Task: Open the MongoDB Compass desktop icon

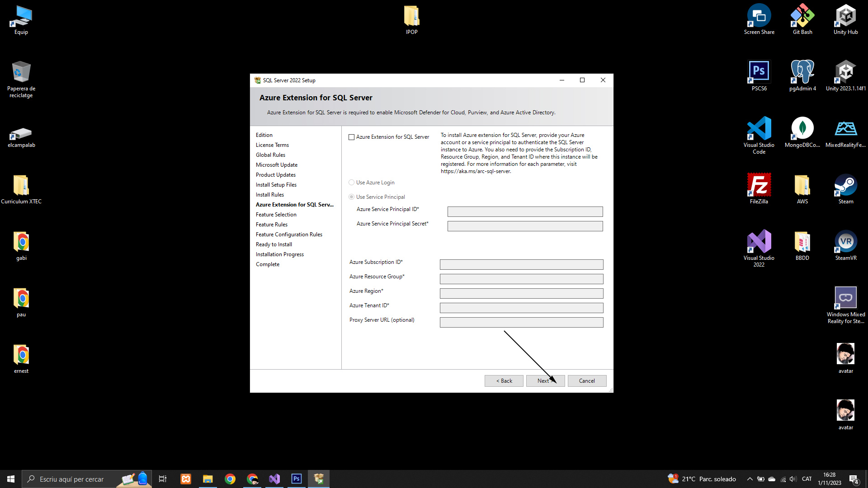Action: pyautogui.click(x=802, y=132)
